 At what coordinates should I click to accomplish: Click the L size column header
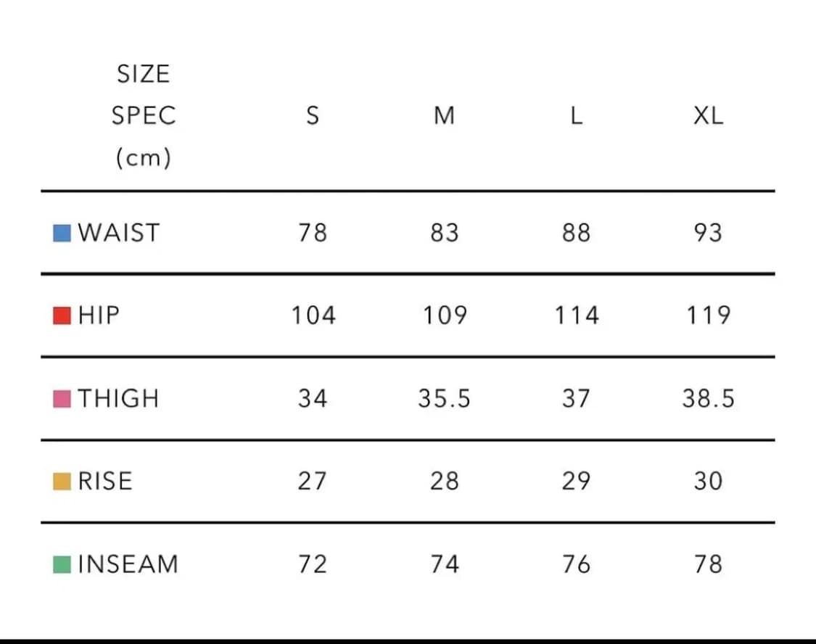point(576,116)
